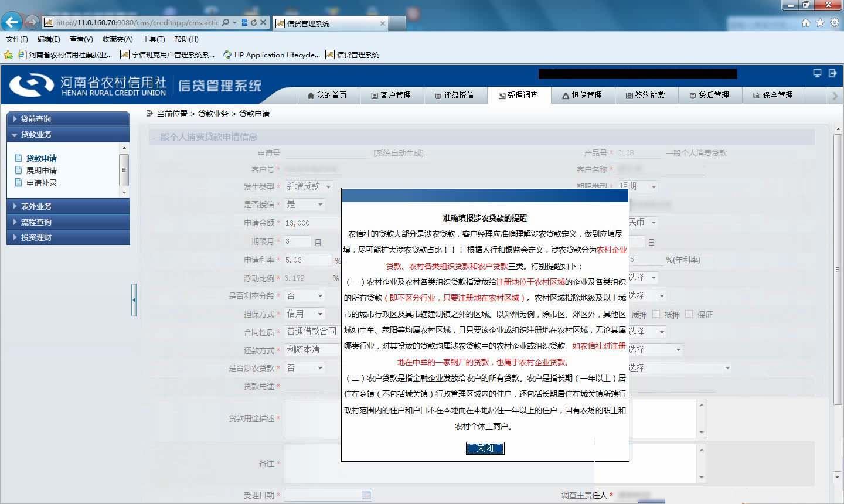Switch to the 贷后管理 tab
The image size is (844, 504).
pos(709,95)
